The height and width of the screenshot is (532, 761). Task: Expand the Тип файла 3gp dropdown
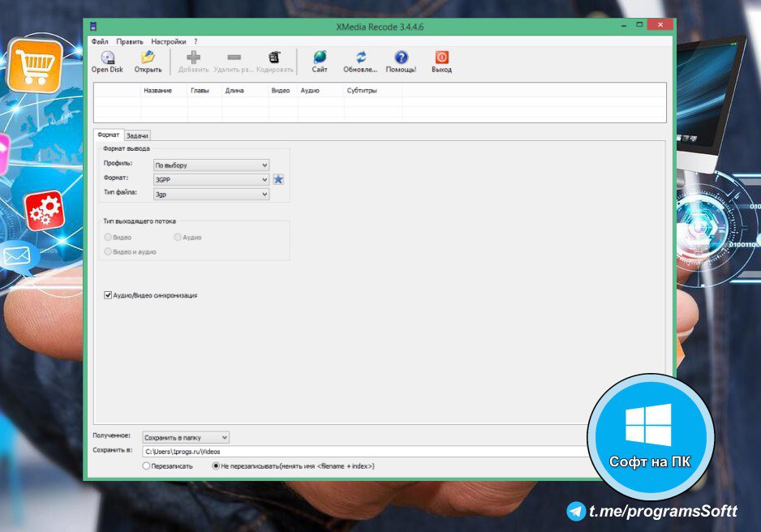click(x=211, y=194)
